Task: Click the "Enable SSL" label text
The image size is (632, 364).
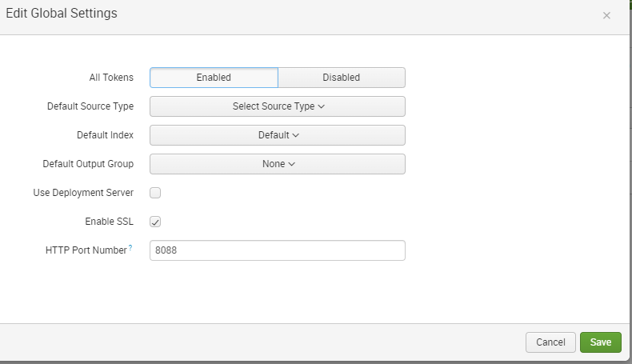Action: (109, 222)
